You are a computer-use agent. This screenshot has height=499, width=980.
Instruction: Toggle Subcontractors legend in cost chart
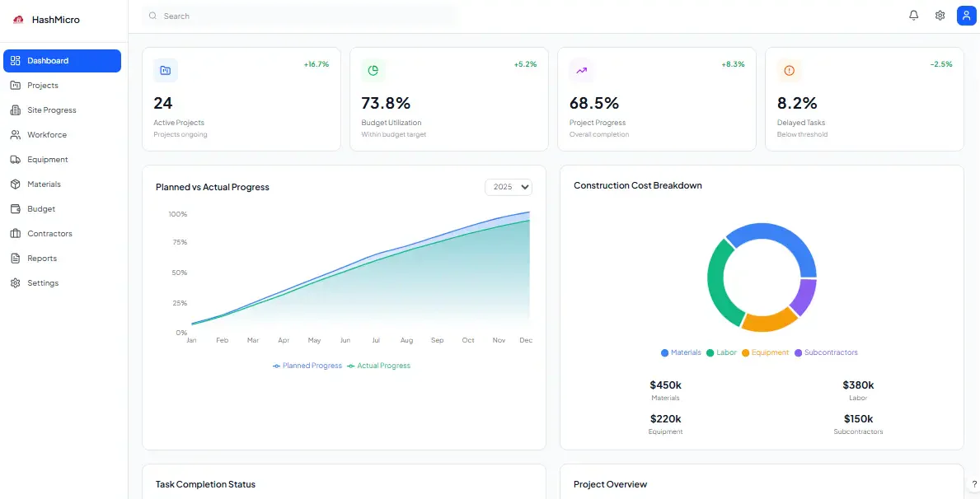point(826,353)
